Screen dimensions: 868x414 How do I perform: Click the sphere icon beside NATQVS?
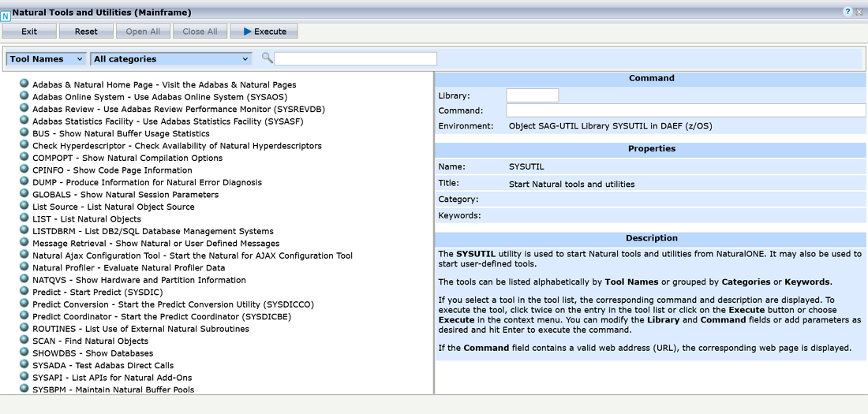(x=24, y=279)
